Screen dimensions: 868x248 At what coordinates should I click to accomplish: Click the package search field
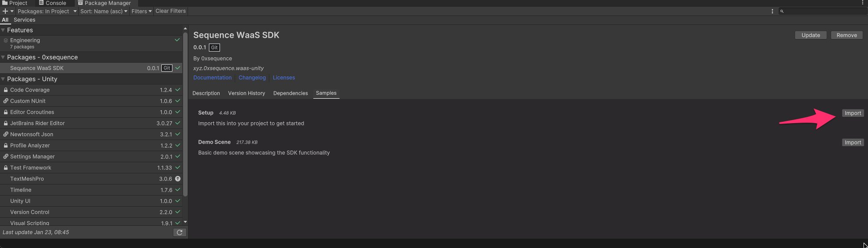coord(822,11)
